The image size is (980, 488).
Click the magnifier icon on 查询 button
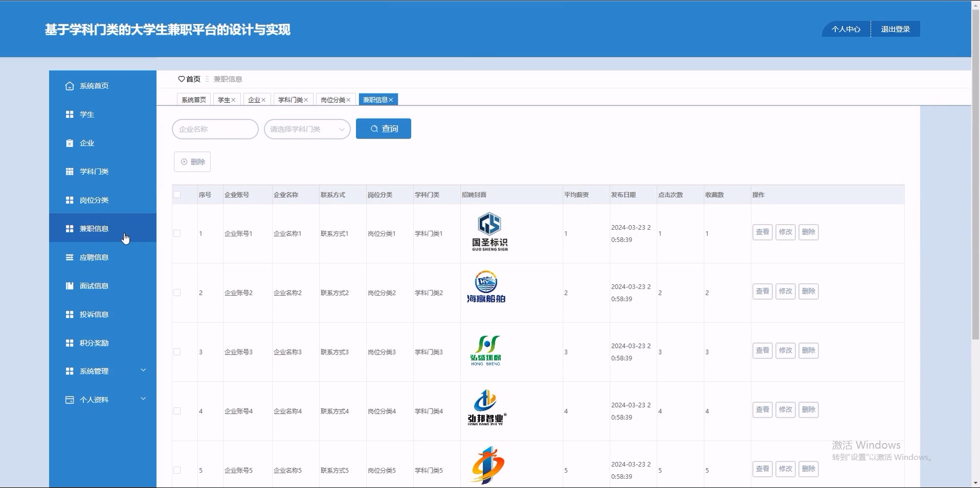pos(374,129)
